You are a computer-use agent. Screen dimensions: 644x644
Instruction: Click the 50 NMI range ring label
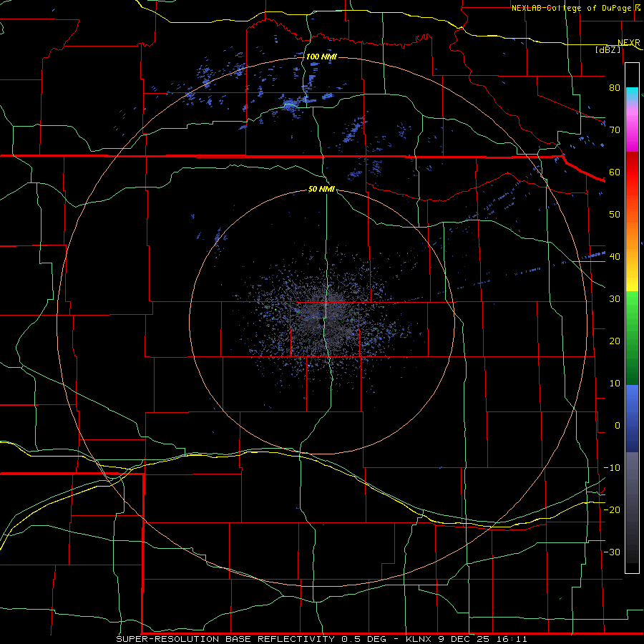(321, 190)
